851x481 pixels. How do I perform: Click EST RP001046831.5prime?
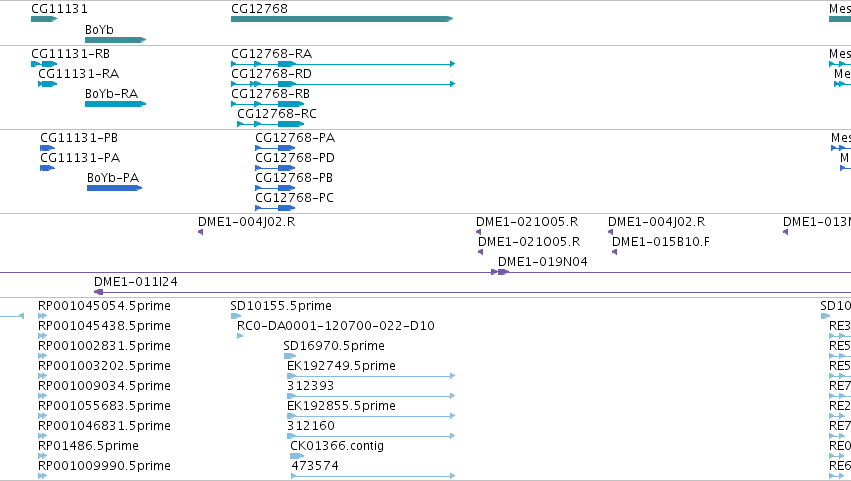(x=43, y=437)
